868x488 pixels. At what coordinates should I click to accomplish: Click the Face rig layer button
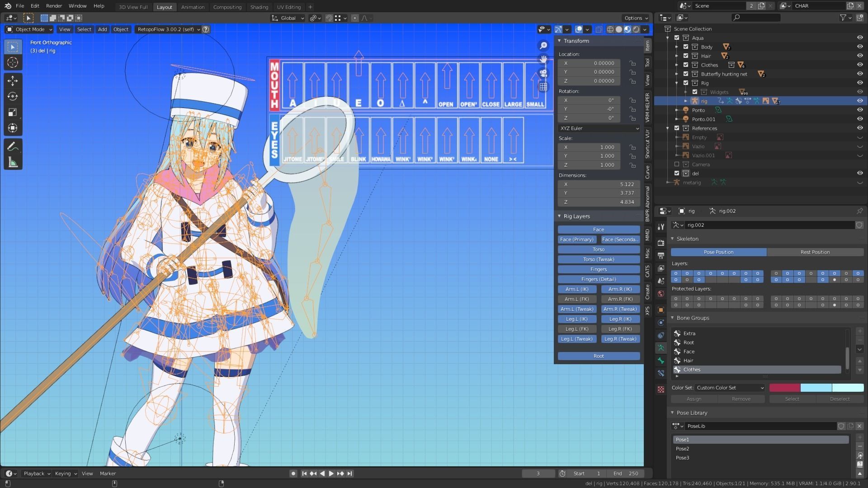pyautogui.click(x=599, y=230)
